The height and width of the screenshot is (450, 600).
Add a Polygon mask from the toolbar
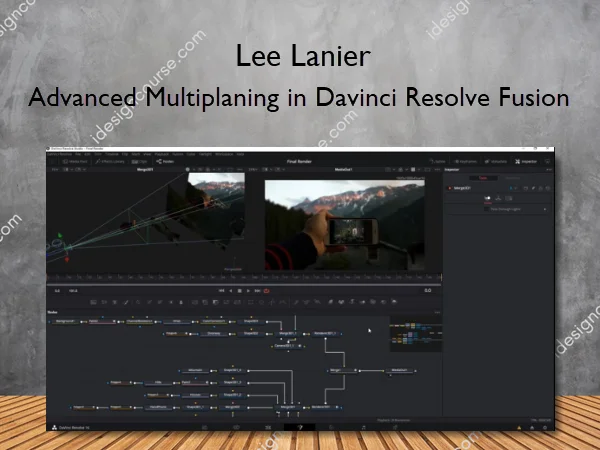tap(272, 302)
